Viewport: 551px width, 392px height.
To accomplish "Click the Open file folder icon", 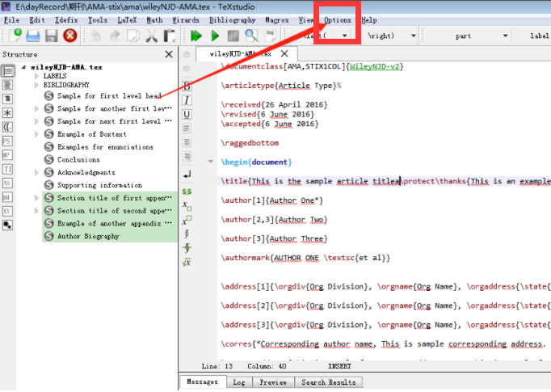I will coord(33,36).
